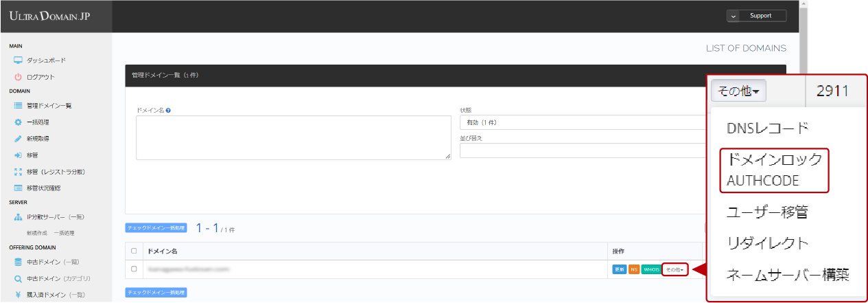The height and width of the screenshot is (303, 868).
Task: Expand the Support dropdown in header
Action: click(x=756, y=16)
